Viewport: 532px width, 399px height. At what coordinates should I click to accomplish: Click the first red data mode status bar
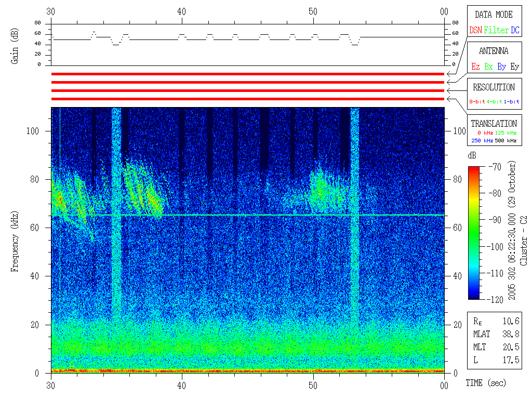point(248,74)
